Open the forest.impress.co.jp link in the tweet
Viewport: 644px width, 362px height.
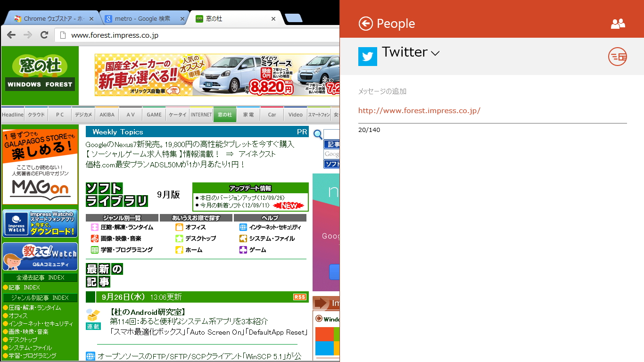(419, 110)
